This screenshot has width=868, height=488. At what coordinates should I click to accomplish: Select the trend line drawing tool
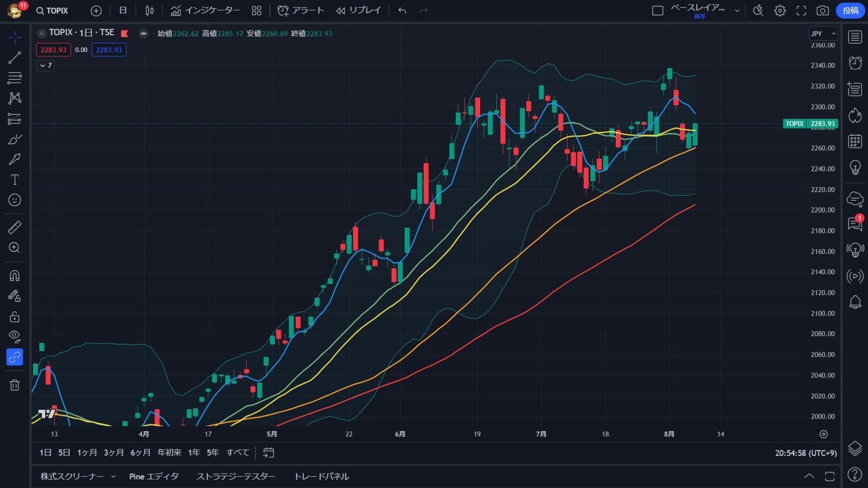(x=15, y=57)
